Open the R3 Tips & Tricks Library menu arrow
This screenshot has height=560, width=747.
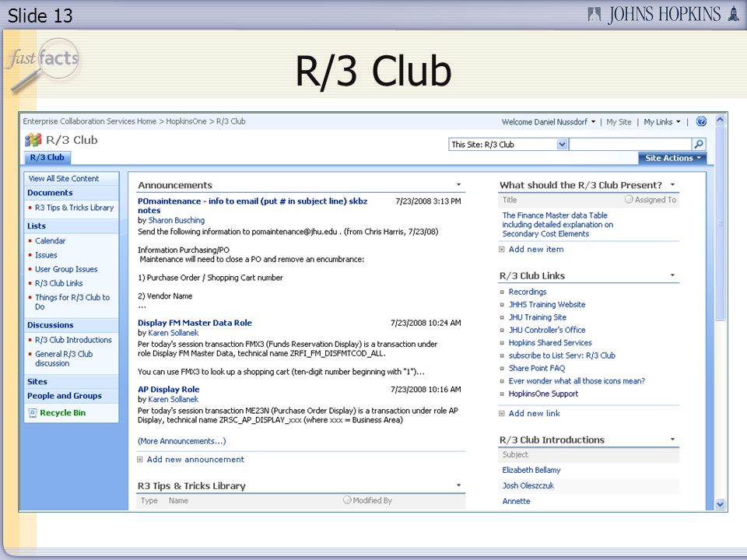pos(459,485)
